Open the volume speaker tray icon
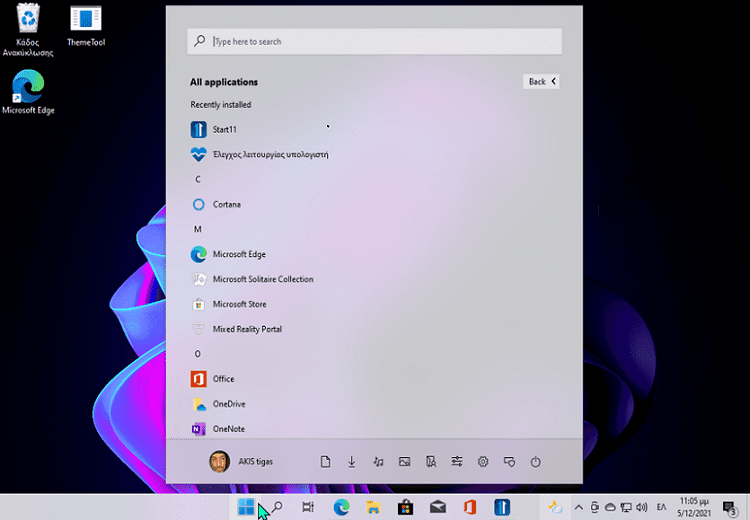Image resolution: width=750 pixels, height=520 pixels. point(641,507)
